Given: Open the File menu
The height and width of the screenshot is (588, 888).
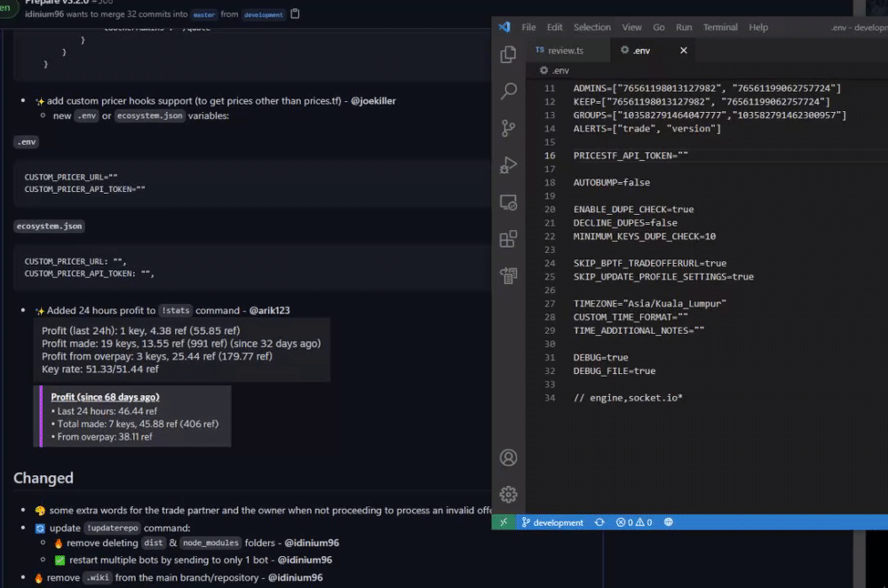Looking at the screenshot, I should tap(528, 28).
